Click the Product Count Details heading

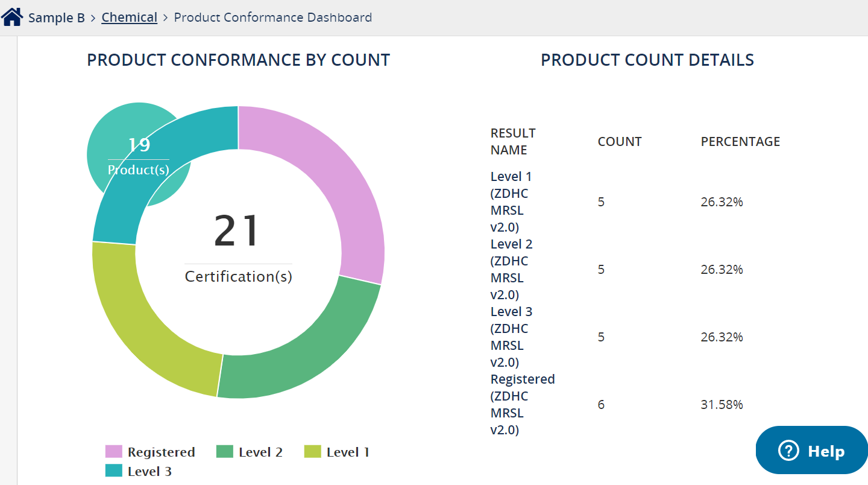(647, 60)
